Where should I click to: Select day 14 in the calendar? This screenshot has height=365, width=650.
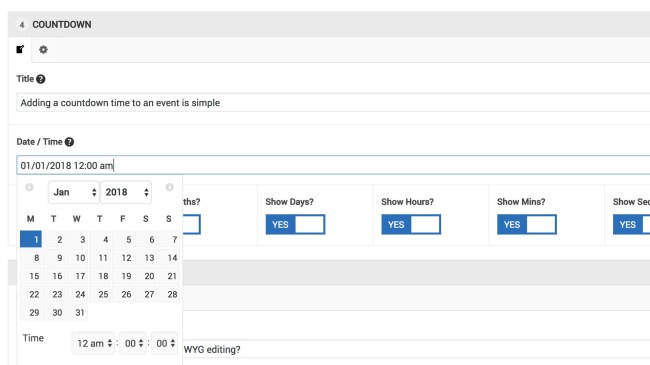point(170,258)
